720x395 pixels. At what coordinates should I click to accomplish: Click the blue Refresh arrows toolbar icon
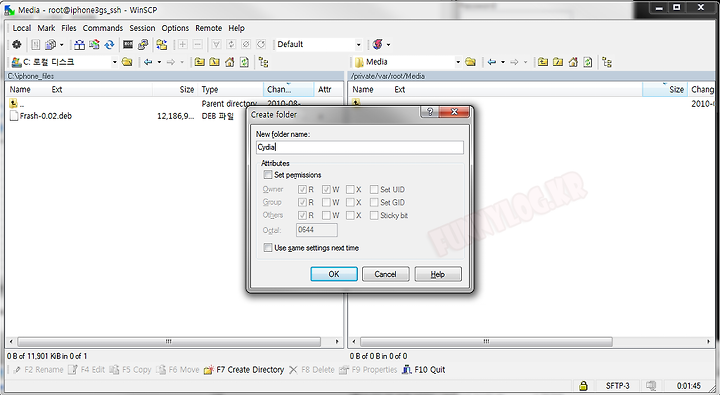[109, 45]
